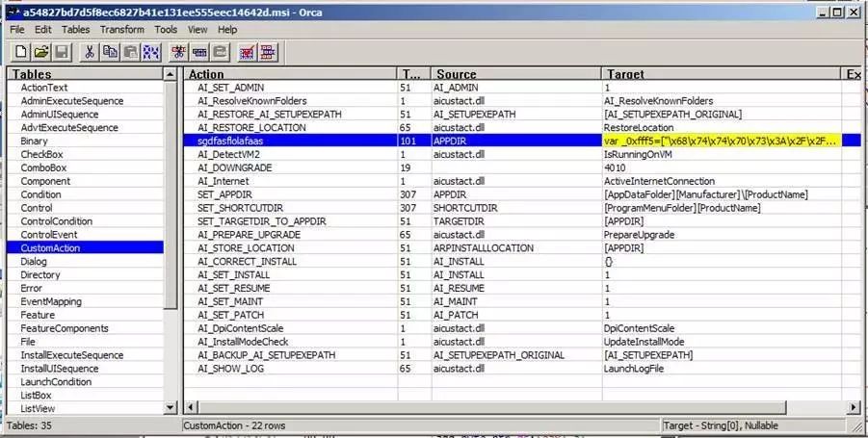Select the Binary table in list
Screen dimensions: 868x438
click(x=34, y=141)
